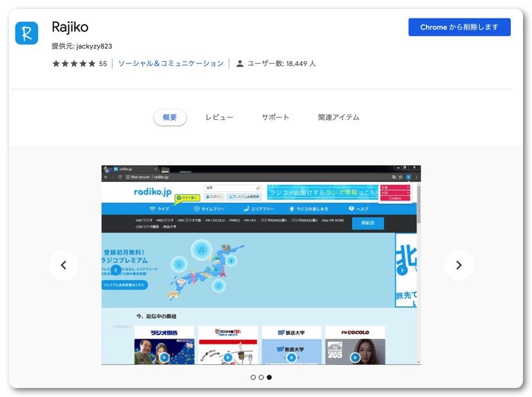The width and height of the screenshot is (532, 397).
Task: Click the Rajiko extension logo icon
Action: (x=26, y=33)
